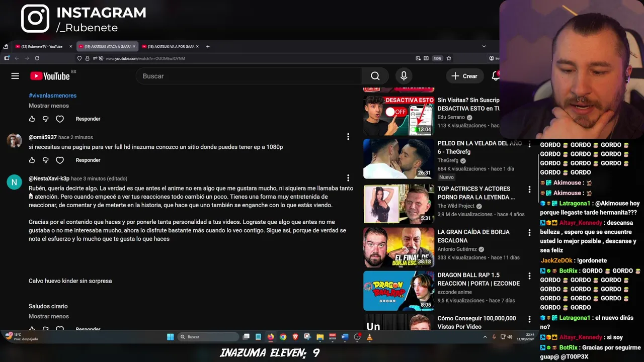This screenshot has height=362, width=644.
Task: Click the Windows taskbar Buscar box
Action: click(209, 337)
